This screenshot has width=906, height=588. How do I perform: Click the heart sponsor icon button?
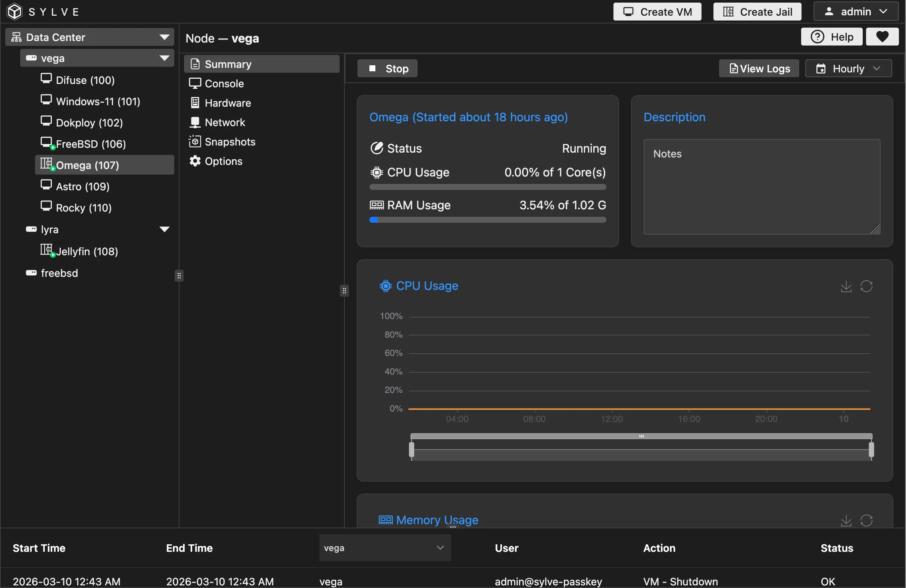[x=882, y=37]
